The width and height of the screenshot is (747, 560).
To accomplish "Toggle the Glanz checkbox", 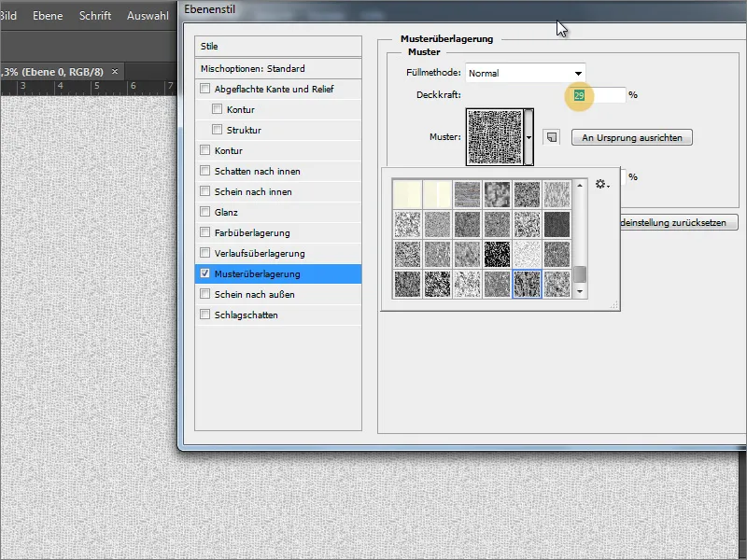I will [x=204, y=212].
